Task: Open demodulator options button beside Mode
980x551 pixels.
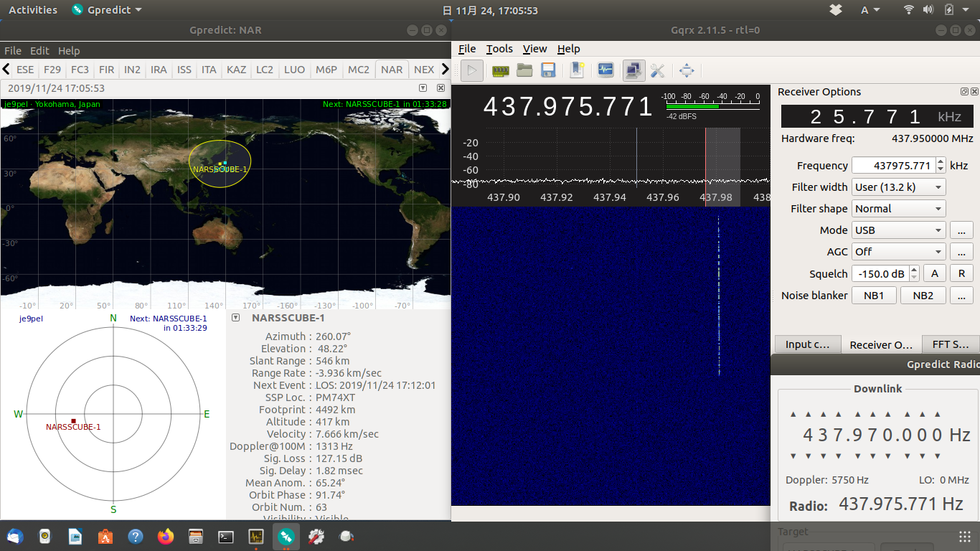Action: (x=961, y=230)
